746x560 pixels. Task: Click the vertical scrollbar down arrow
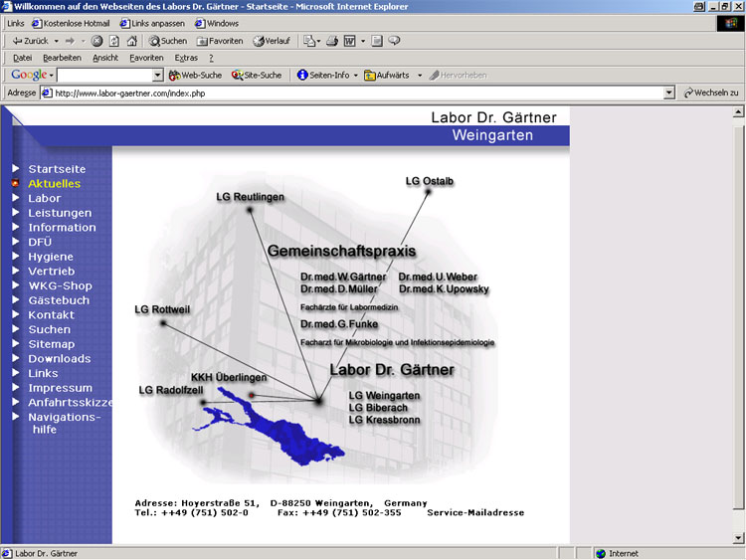738,538
